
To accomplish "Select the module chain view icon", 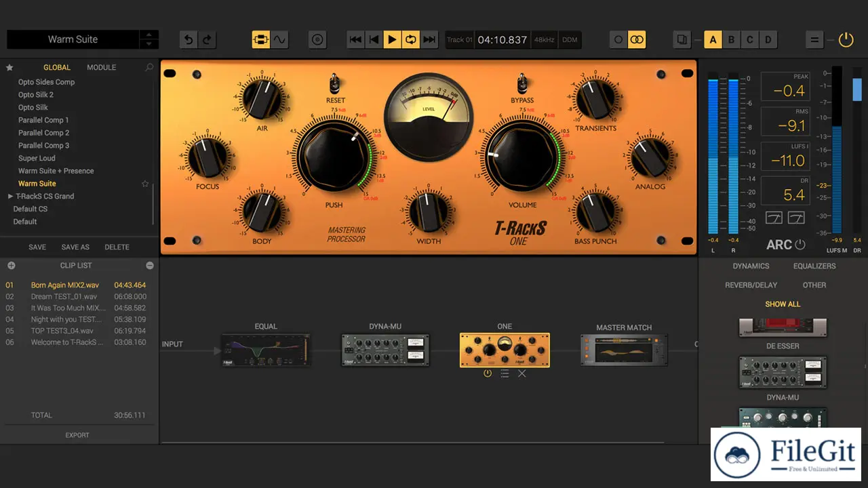I will click(261, 40).
